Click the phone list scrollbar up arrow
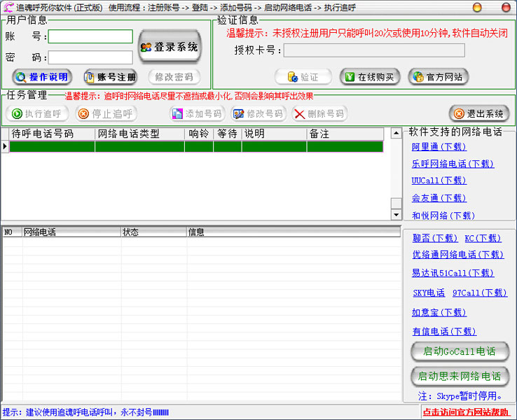 [x=396, y=133]
